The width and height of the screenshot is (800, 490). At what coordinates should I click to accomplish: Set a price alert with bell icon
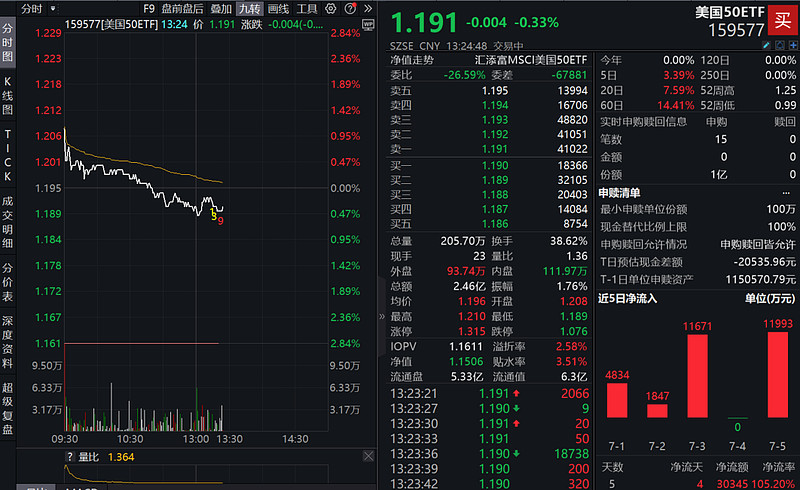[780, 45]
